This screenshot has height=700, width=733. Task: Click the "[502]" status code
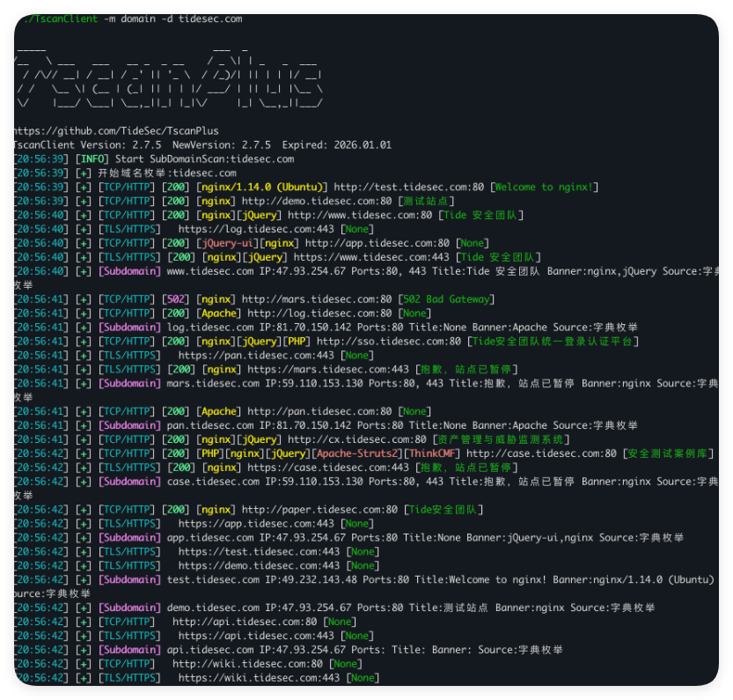point(176,299)
